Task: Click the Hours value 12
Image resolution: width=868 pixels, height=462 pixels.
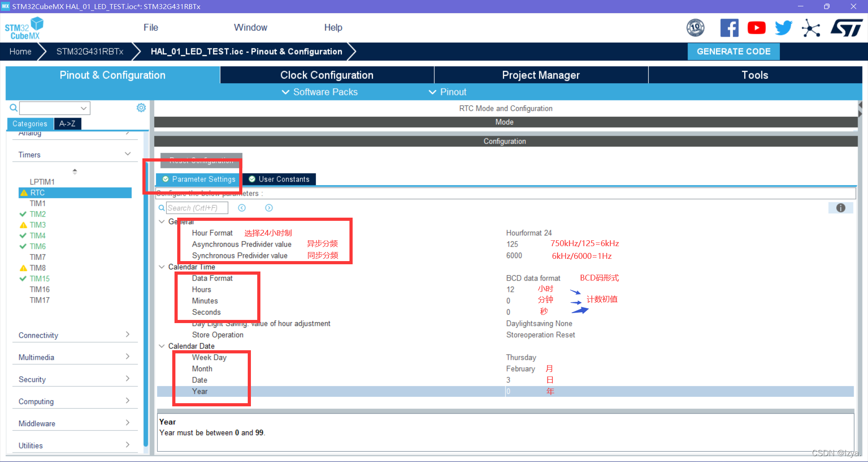Action: (x=510, y=290)
